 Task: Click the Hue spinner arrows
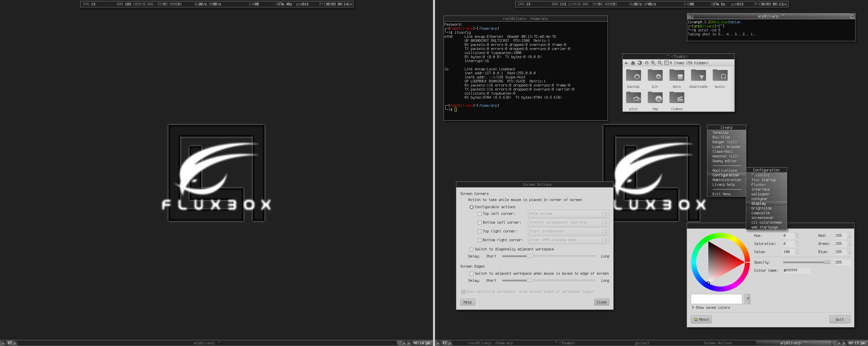(796, 236)
